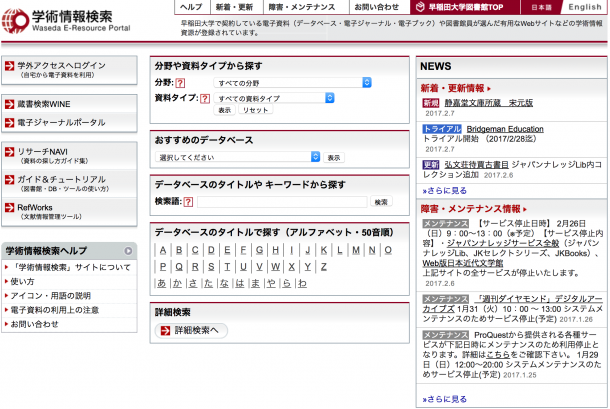The width and height of the screenshot is (610, 409).
Task: Click the red arrow icon beside 学外アクセスへログイン
Action: [x=9, y=66]
